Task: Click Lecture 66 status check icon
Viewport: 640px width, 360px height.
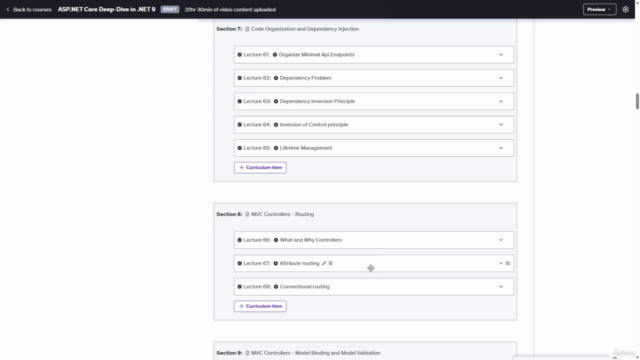Action: [240, 240]
